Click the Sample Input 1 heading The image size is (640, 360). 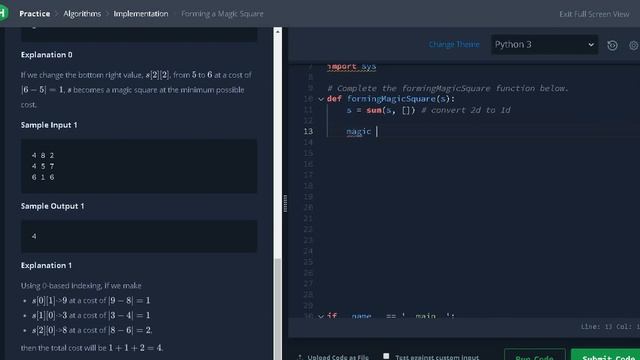[x=49, y=125]
